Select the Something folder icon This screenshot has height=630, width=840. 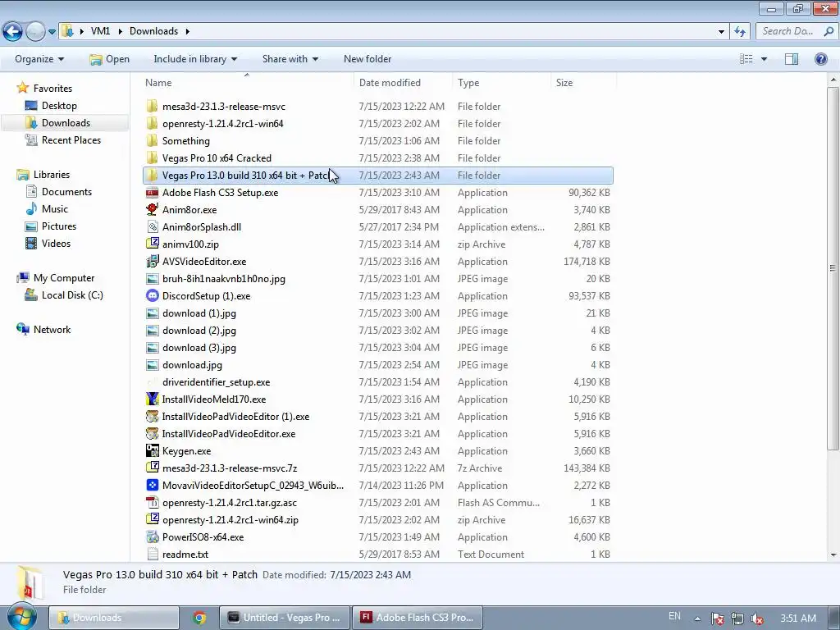click(152, 140)
